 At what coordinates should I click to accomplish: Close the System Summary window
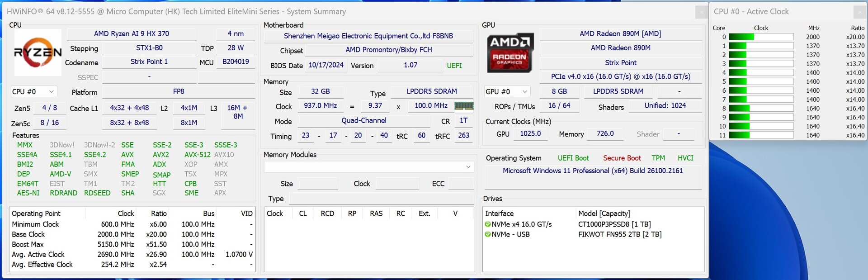(701, 12)
